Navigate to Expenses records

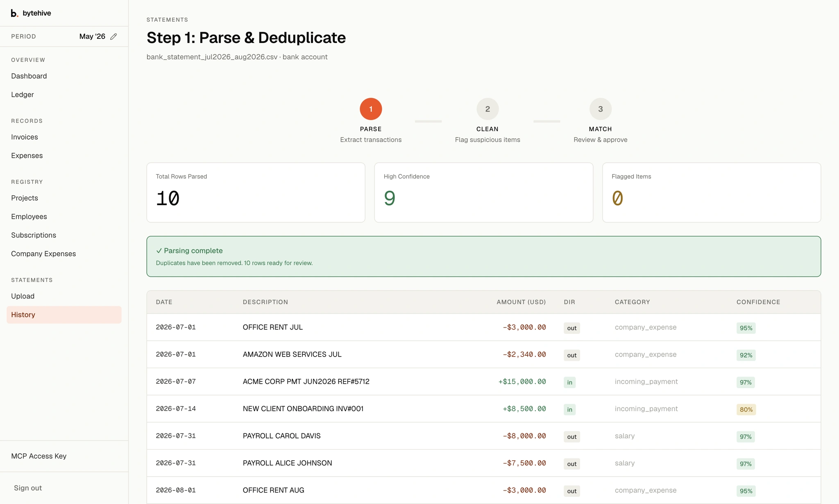(27, 156)
